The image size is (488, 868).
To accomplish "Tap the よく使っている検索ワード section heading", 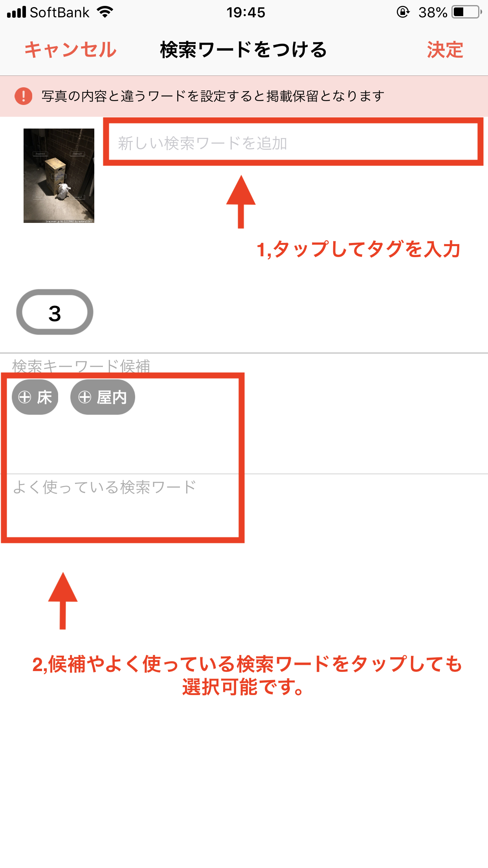I will [105, 487].
